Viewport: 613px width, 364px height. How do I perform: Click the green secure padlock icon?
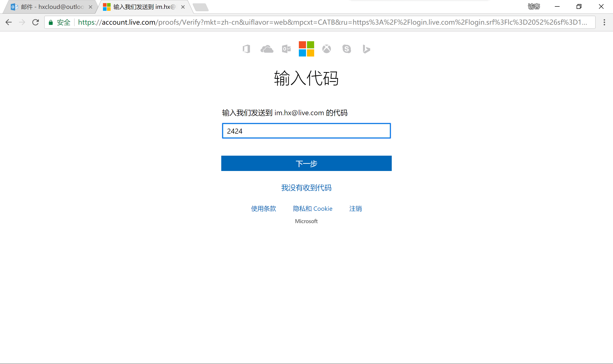point(51,22)
